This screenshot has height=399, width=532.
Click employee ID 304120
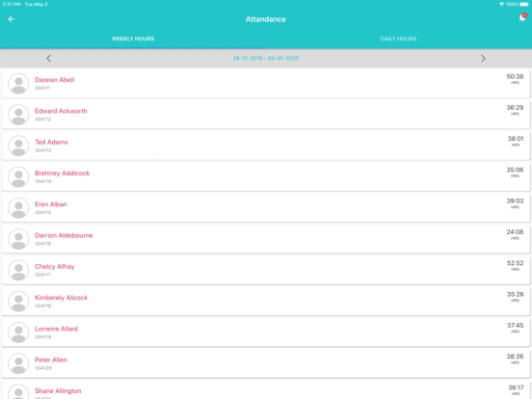43,368
